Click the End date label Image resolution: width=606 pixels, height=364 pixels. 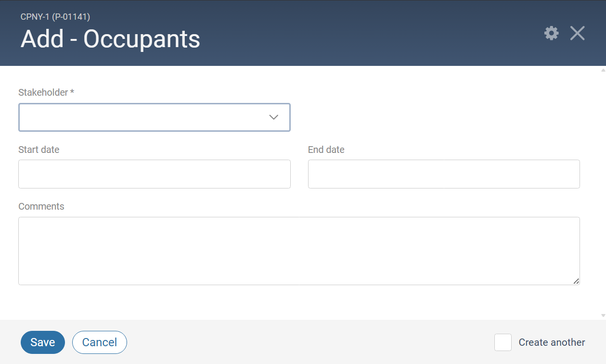(326, 150)
